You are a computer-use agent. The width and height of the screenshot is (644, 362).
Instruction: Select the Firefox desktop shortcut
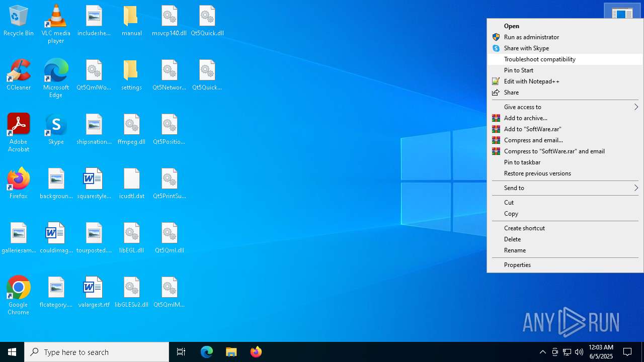(19, 184)
